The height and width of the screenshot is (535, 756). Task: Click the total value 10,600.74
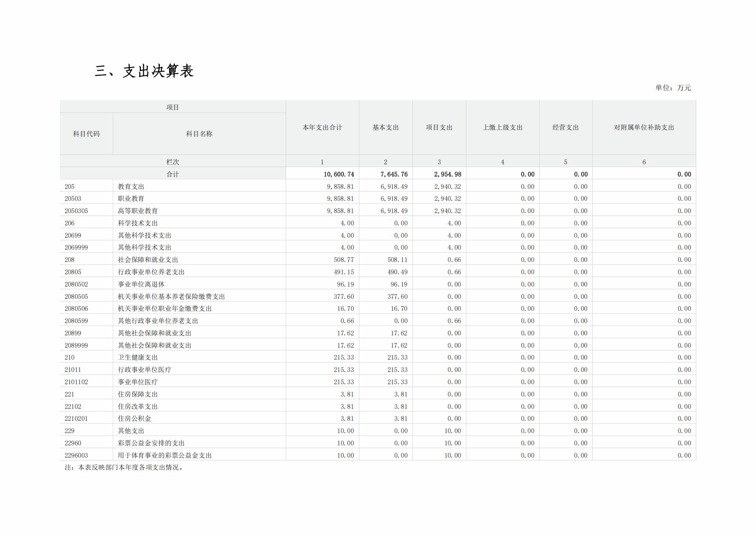tap(339, 174)
